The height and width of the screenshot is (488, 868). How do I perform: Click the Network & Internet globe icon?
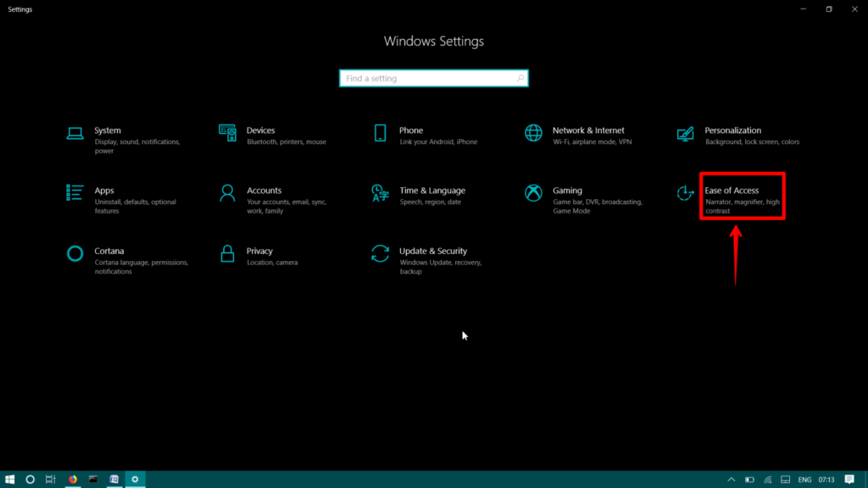click(x=533, y=133)
